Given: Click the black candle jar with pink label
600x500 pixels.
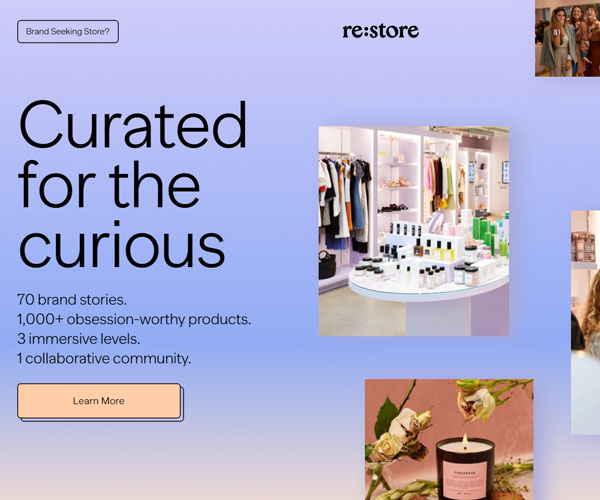Looking at the screenshot, I should pyautogui.click(x=465, y=469).
